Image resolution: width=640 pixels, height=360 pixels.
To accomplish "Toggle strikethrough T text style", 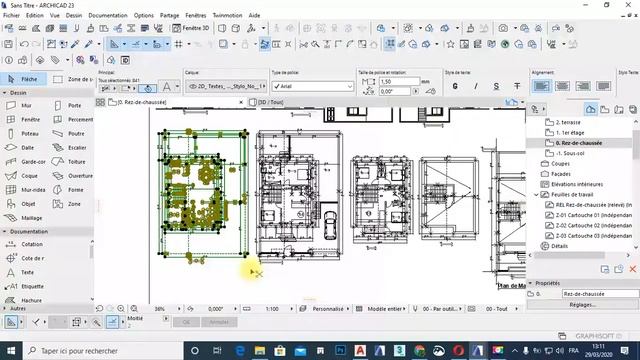I will coord(517,86).
